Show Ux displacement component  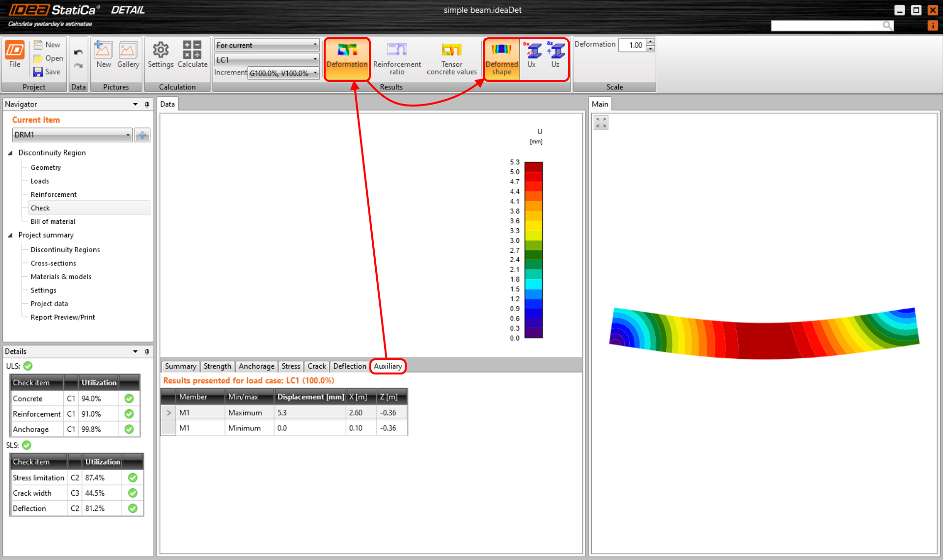pyautogui.click(x=532, y=54)
